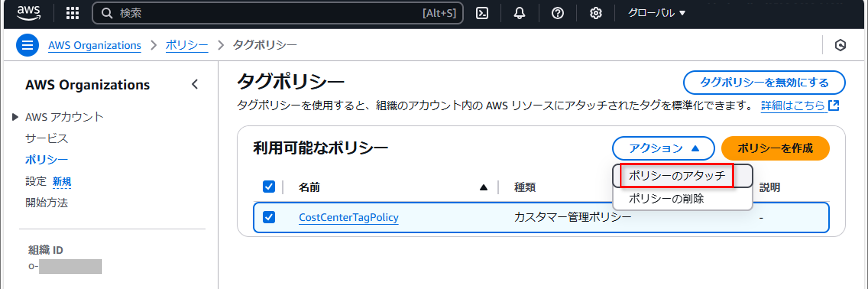Select ポリシーのアタッチ menu option
This screenshot has width=868, height=289.
point(677,175)
